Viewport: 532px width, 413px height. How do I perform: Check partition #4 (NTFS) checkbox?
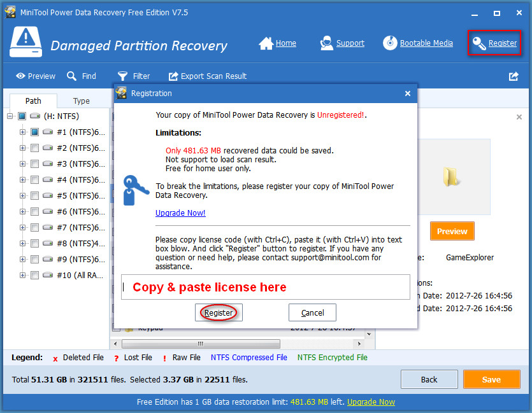34,179
